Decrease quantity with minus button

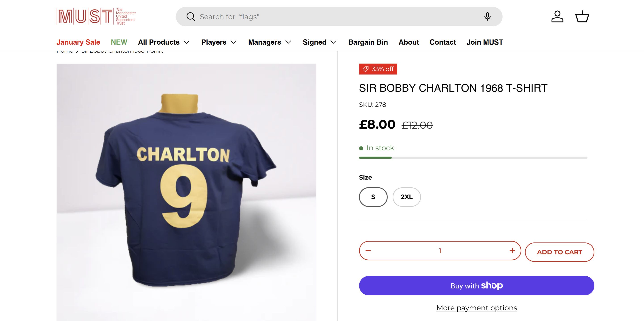pos(368,251)
